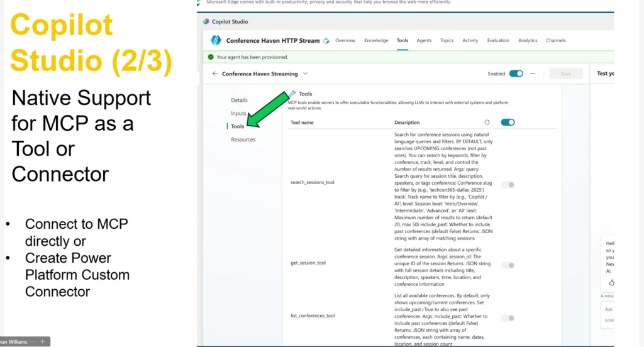Click the green provisioned checkmark icon
Screen dimensions: 644x347
click(x=211, y=57)
